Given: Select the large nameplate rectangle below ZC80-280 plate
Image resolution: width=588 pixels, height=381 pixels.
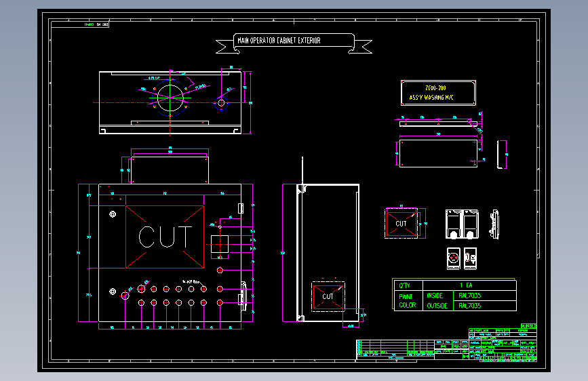Looking at the screenshot, I should pos(438,154).
